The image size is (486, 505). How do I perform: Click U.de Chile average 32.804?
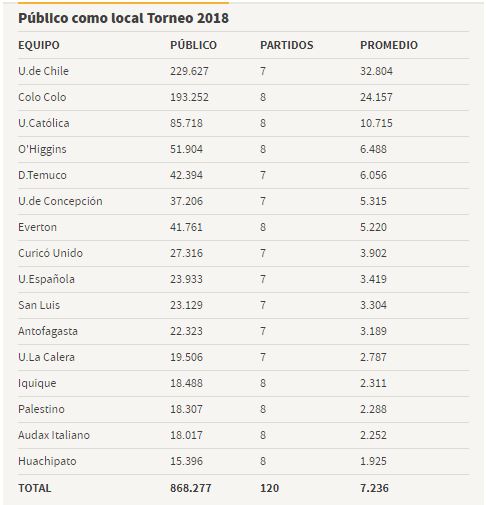point(376,71)
